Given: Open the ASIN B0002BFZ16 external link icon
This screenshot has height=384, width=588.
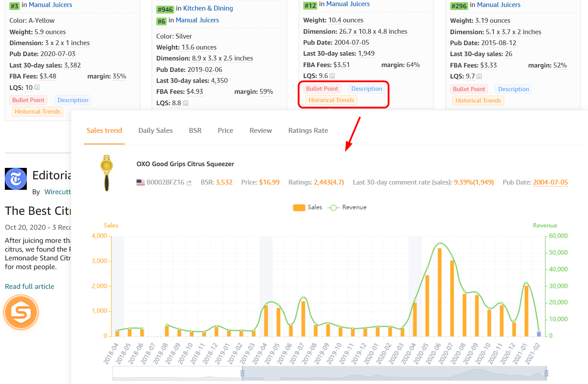Looking at the screenshot, I should (189, 183).
